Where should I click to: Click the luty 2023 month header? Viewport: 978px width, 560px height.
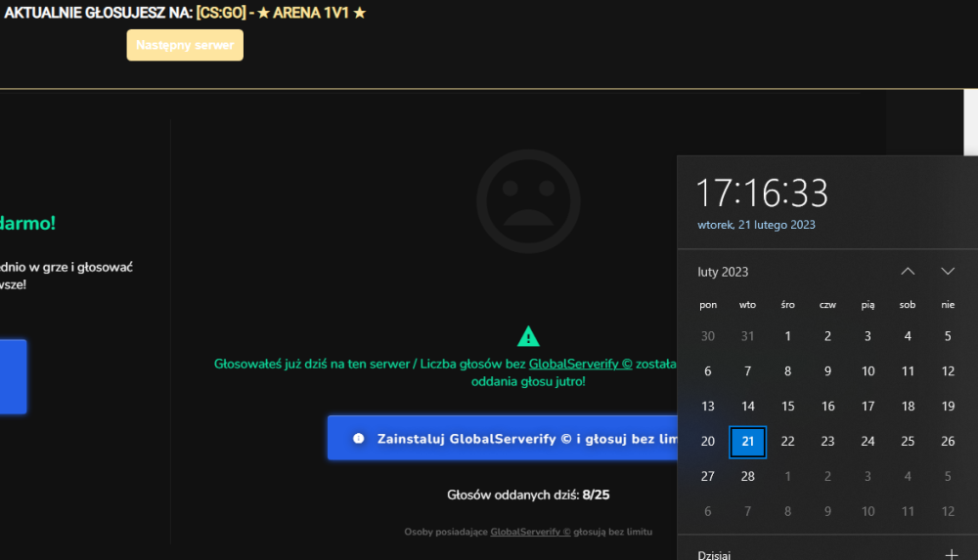point(723,272)
